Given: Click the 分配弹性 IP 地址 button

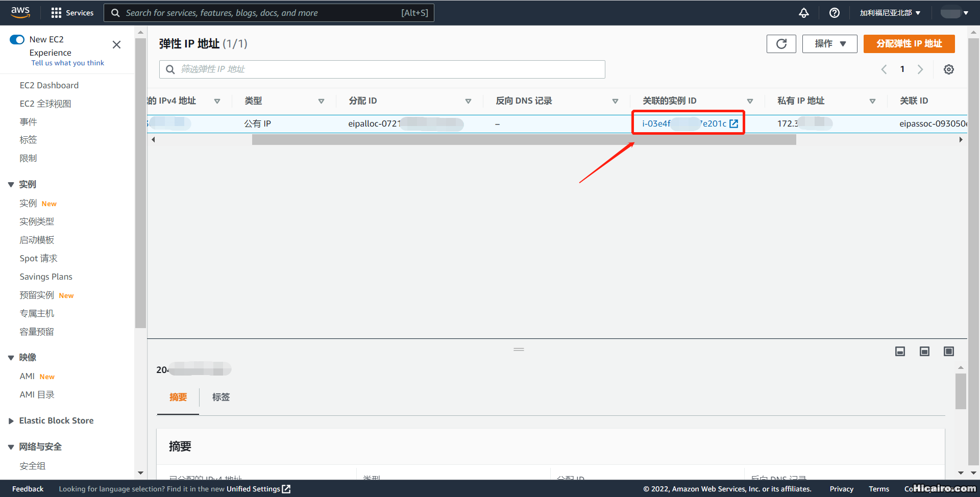Looking at the screenshot, I should pyautogui.click(x=909, y=44).
